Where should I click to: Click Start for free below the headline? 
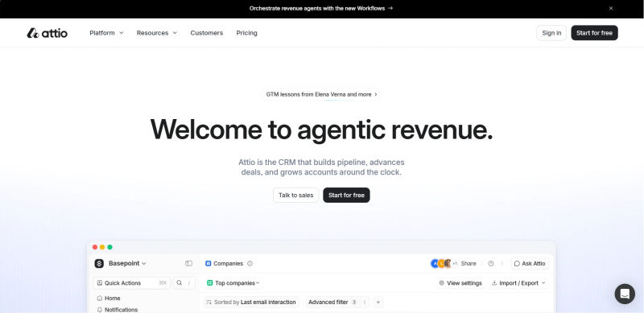click(346, 195)
